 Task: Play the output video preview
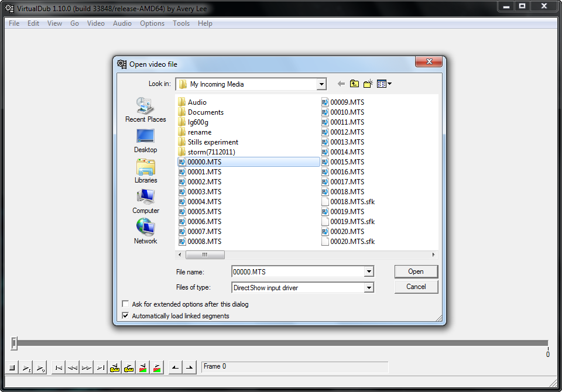click(40, 367)
